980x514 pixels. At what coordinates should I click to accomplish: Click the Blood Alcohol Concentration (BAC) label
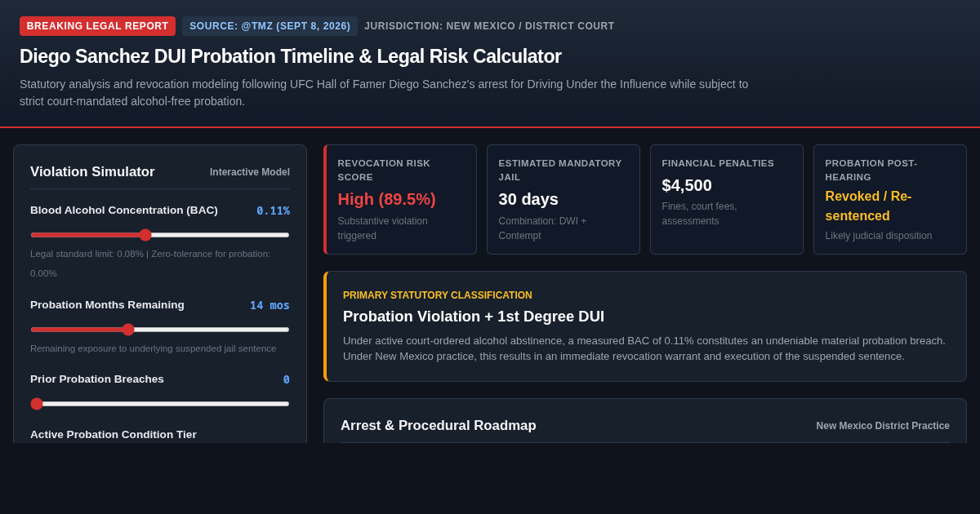pyautogui.click(x=124, y=210)
